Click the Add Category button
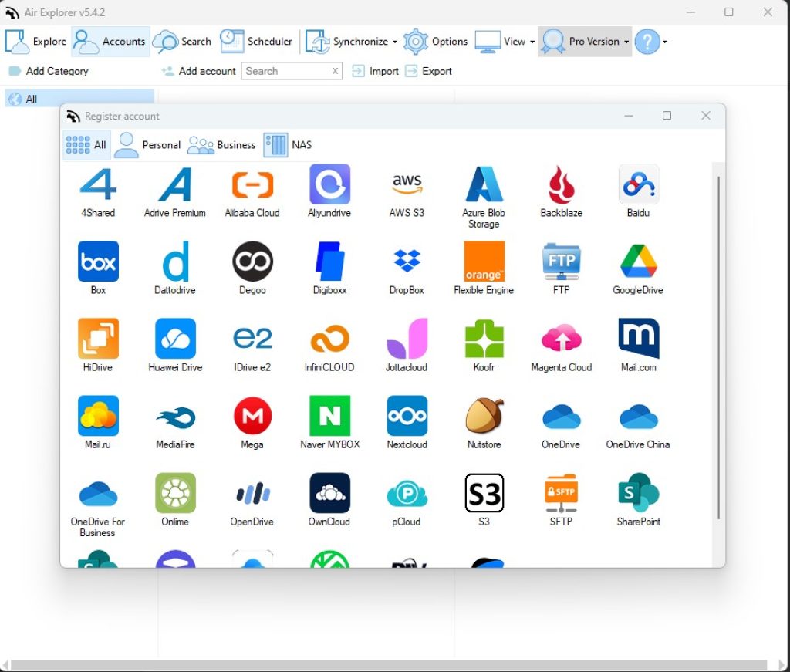The height and width of the screenshot is (672, 790). [x=49, y=71]
